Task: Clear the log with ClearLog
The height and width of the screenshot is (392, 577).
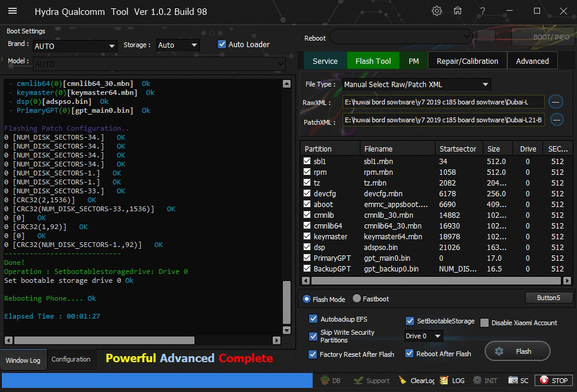Action: (416, 380)
